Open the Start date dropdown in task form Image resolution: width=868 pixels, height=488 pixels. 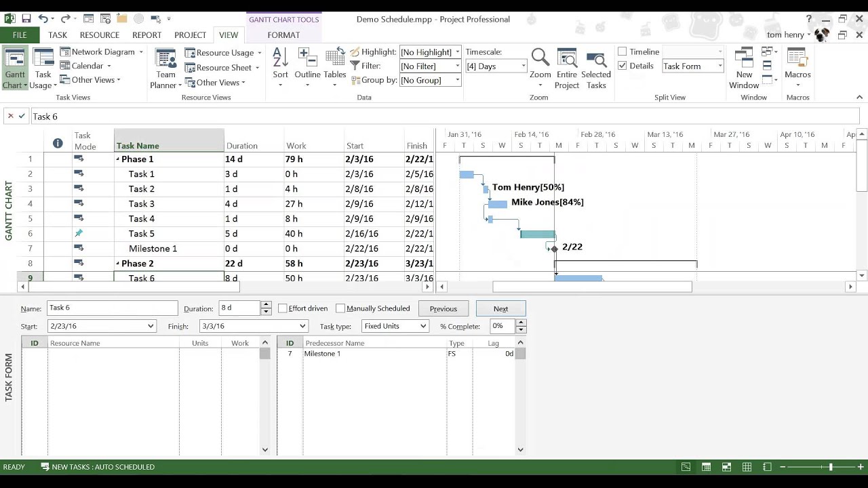[151, 326]
